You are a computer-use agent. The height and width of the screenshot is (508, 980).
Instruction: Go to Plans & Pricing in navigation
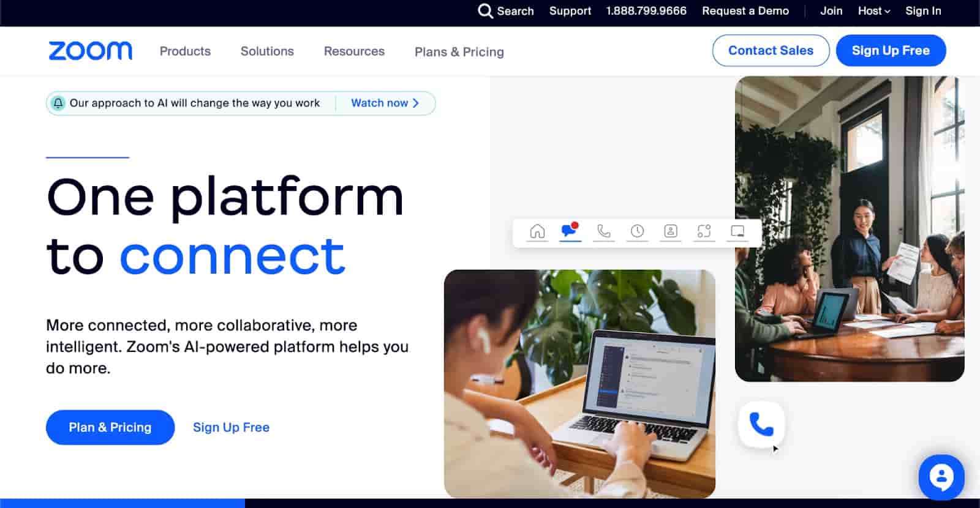tap(459, 52)
